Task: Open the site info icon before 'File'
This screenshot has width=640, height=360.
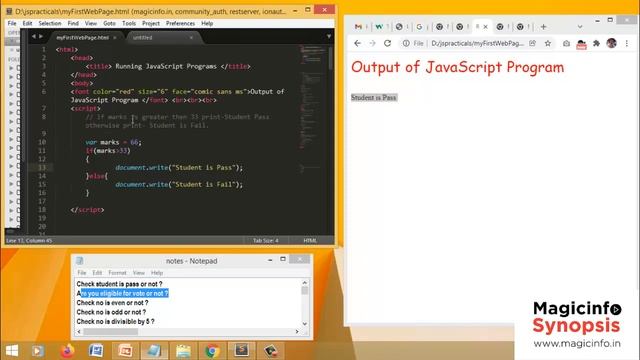Action: pos(406,43)
